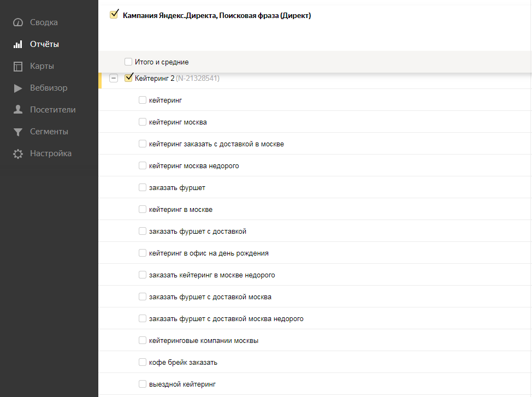Open the Вебвизор menu item
This screenshot has height=397, width=532.
[49, 88]
